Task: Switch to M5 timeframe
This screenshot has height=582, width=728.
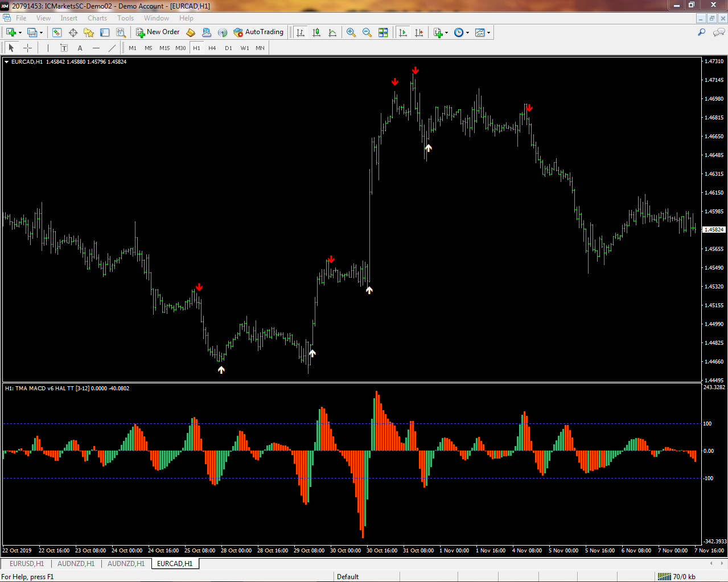Action: coord(149,48)
